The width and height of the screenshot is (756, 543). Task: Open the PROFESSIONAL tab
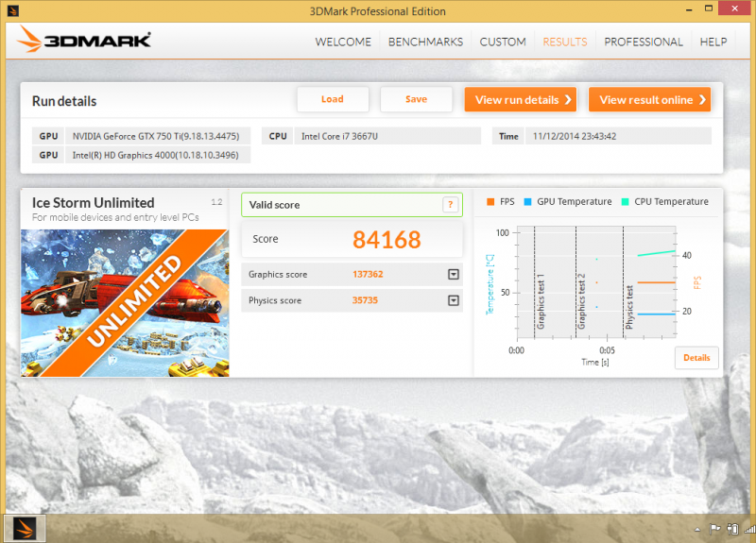tap(644, 42)
